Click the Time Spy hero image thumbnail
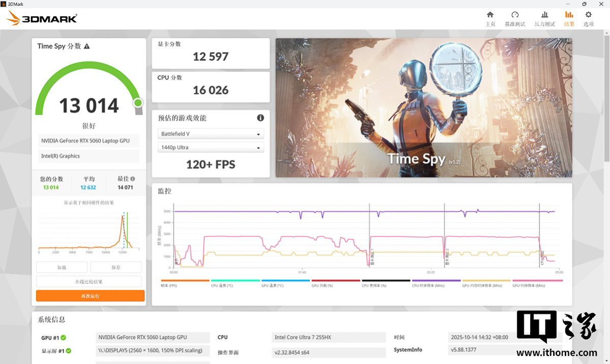Image resolution: width=610 pixels, height=364 pixels. 424,108
